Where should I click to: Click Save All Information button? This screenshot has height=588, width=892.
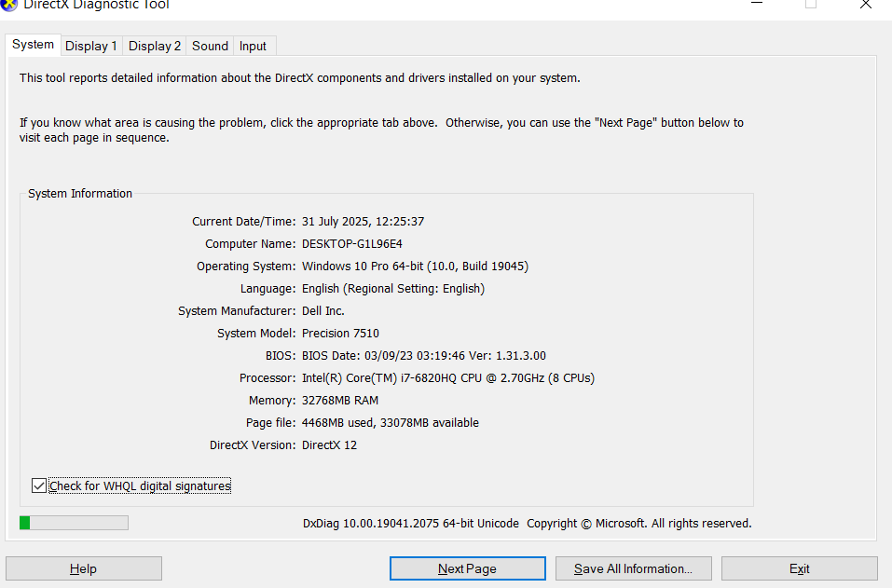633,568
